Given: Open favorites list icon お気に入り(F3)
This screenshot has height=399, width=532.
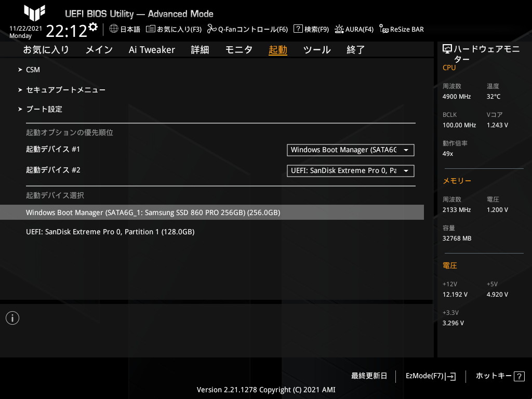Looking at the screenshot, I should 150,29.
